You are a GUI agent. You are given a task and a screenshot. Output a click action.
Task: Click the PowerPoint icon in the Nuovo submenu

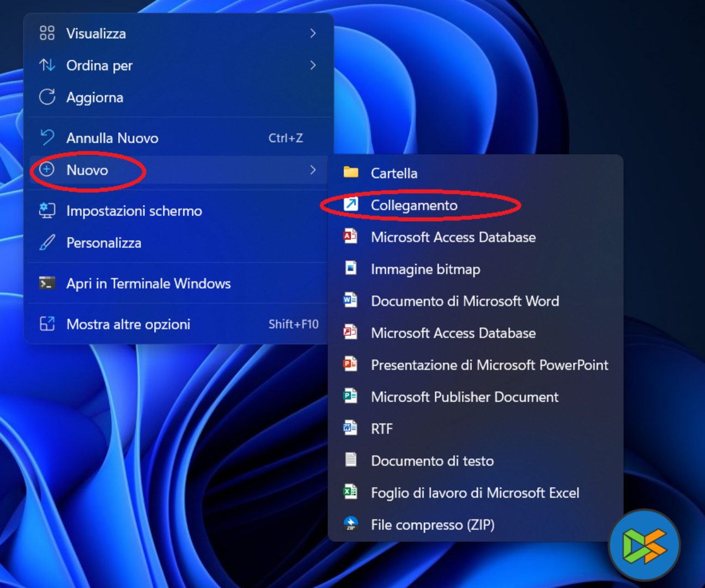click(350, 364)
